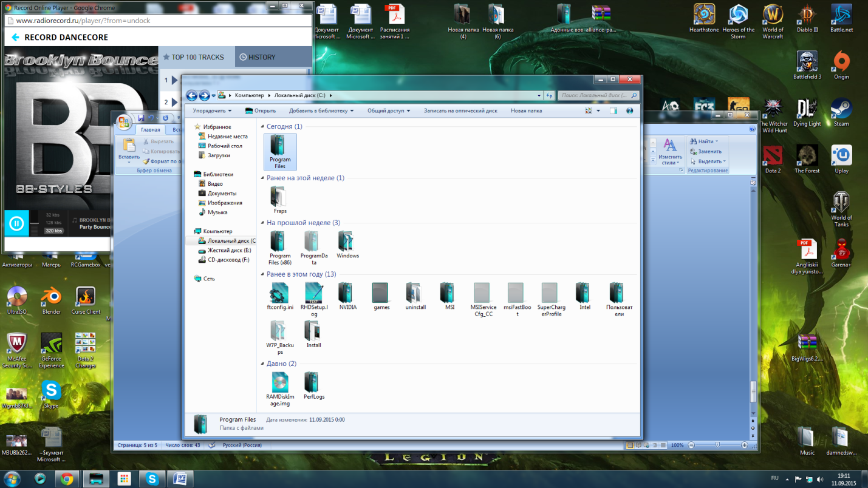
Task: Click Вставить paste button in Word
Action: click(129, 151)
